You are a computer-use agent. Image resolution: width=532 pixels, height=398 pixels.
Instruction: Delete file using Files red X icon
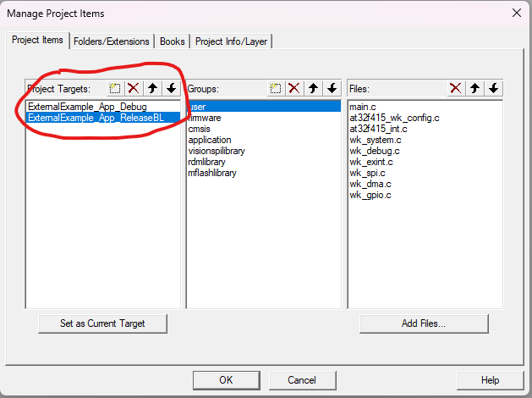(x=455, y=88)
